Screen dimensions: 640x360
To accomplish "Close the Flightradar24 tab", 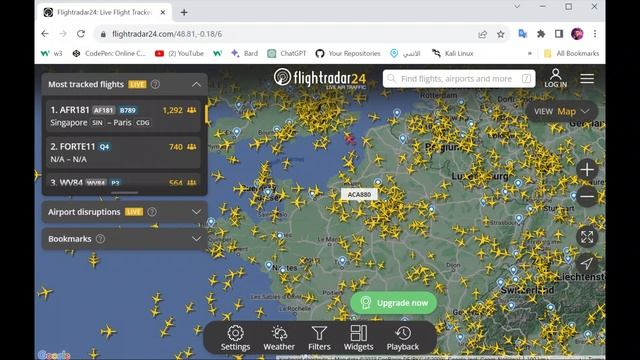I will 163,12.
